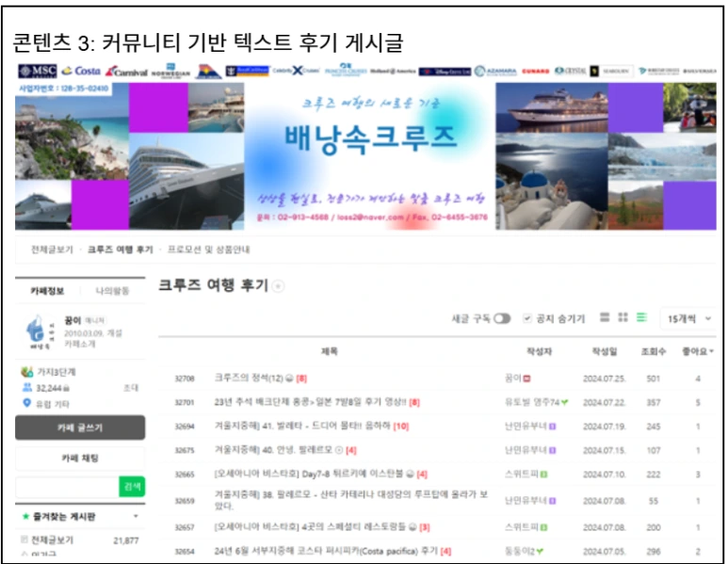728x564 pixels.
Task: Click the 배낭속크루즈 banner title
Action: [x=370, y=138]
